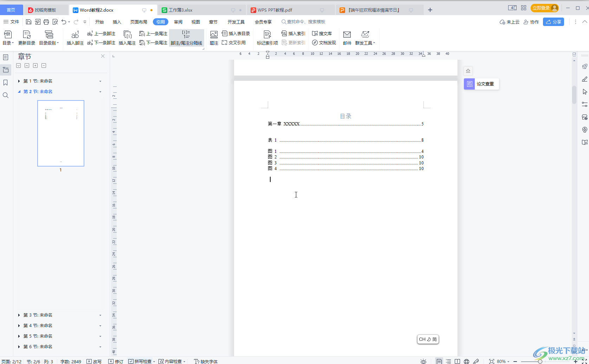Open the 开始 ribbon tab
589x364 pixels.
click(x=99, y=22)
